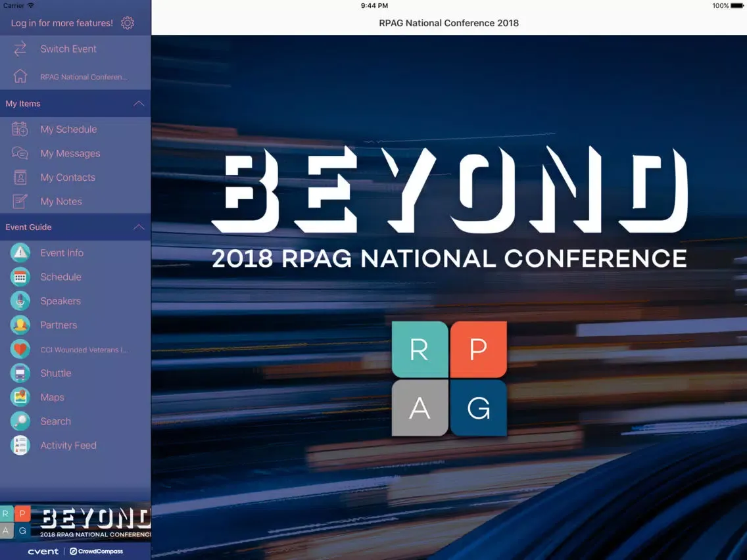
Task: Click the Shuttle bus icon
Action: tap(20, 373)
